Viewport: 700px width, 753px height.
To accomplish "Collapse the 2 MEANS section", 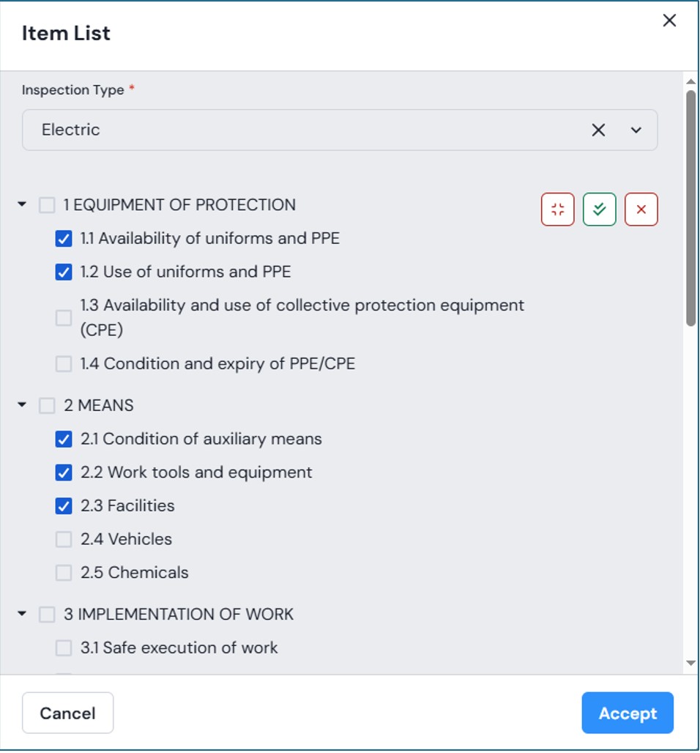I will (x=22, y=405).
